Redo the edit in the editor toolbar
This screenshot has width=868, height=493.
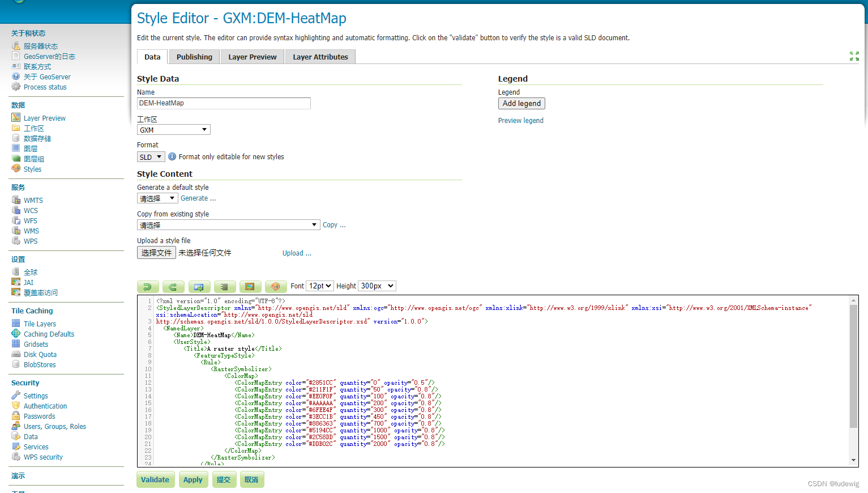tap(173, 287)
